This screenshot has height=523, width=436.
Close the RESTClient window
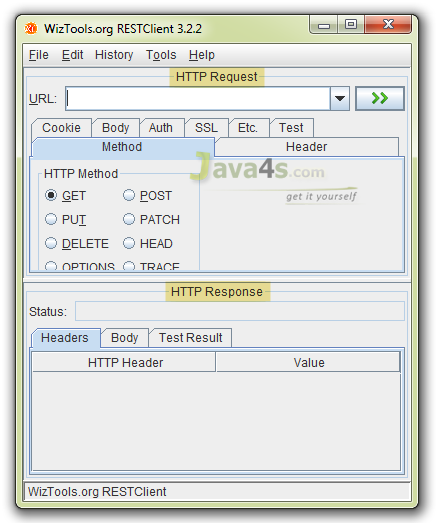click(x=388, y=25)
